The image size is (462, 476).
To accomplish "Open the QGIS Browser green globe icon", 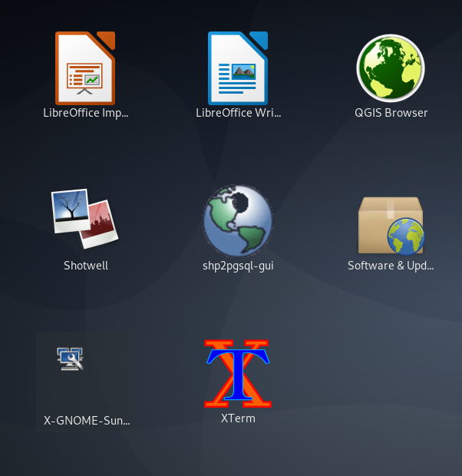I will point(391,68).
